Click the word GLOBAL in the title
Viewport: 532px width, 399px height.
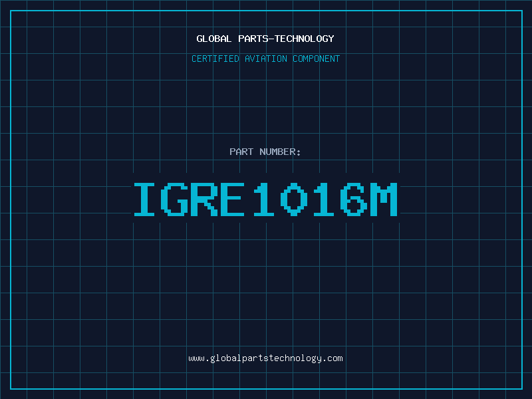click(214, 39)
